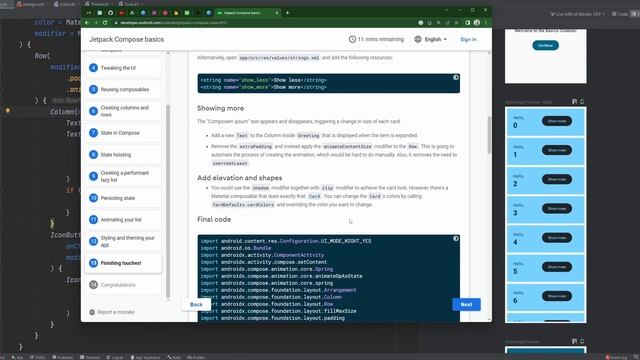Click run preview icon of GreetingPreview Card
This screenshot has width=640, height=360.
pyautogui.click(x=582, y=102)
